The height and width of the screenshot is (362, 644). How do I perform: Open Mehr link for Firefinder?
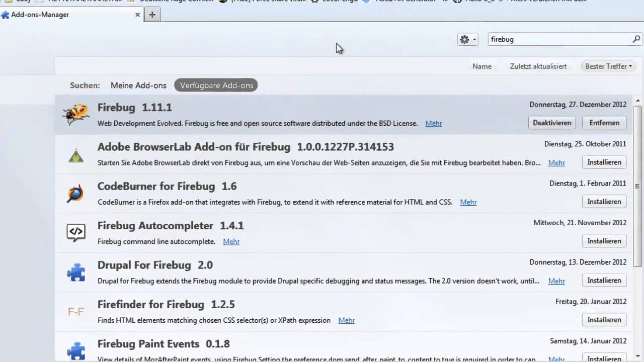346,320
